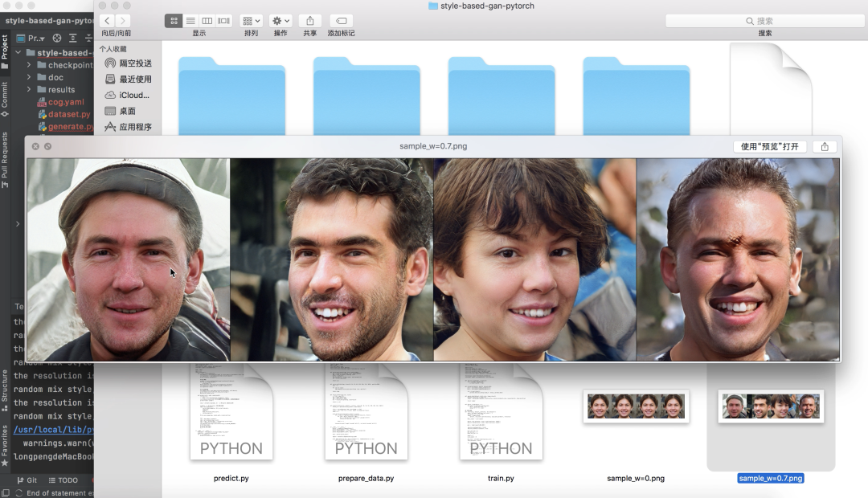Viewport: 868px width, 498px height.
Task: Expand the results folder in tree
Action: click(x=29, y=90)
